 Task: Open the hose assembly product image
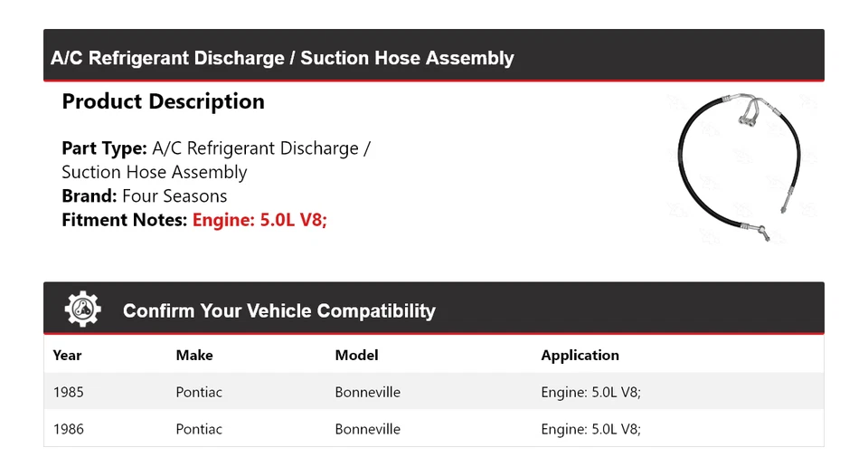click(739, 167)
